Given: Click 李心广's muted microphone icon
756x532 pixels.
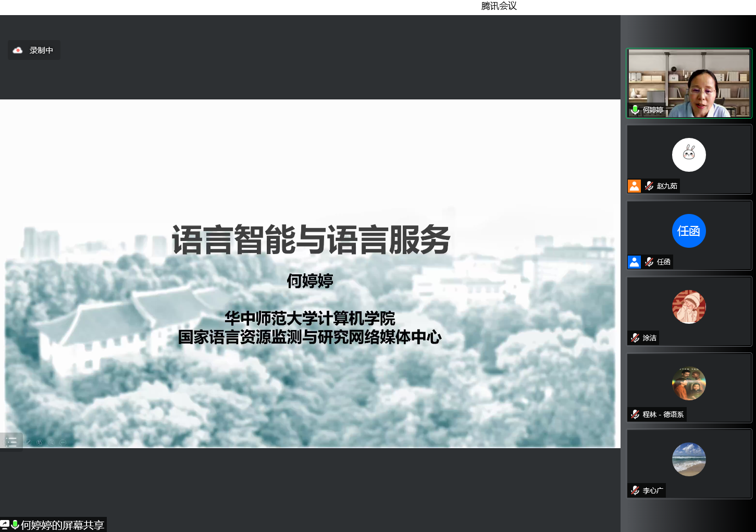Looking at the screenshot, I should tap(635, 490).
